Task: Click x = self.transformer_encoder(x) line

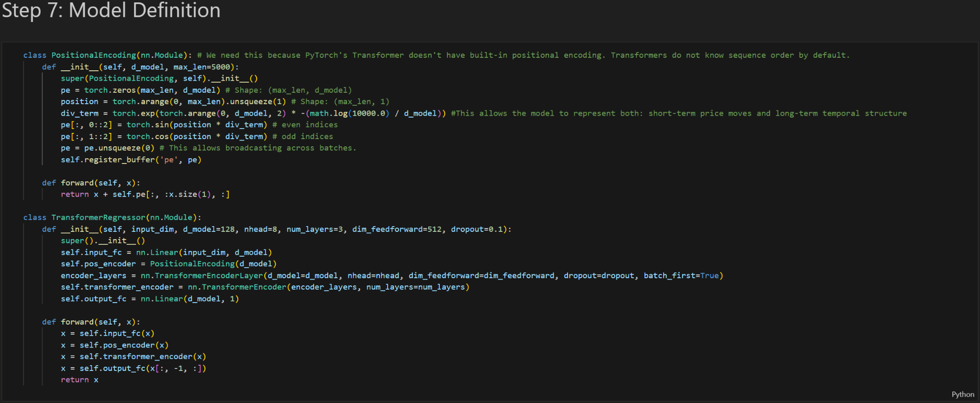Action: coord(133,357)
